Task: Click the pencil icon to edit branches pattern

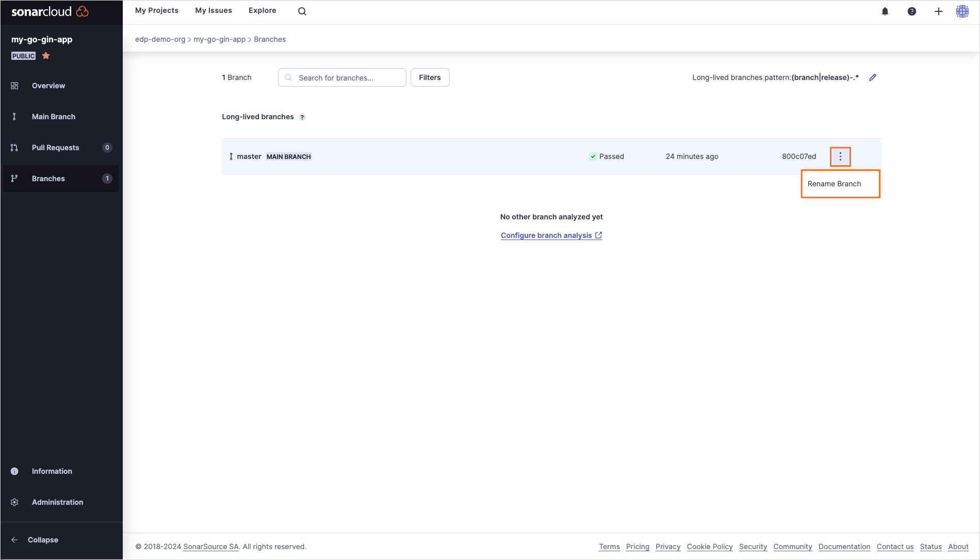Action: (873, 77)
